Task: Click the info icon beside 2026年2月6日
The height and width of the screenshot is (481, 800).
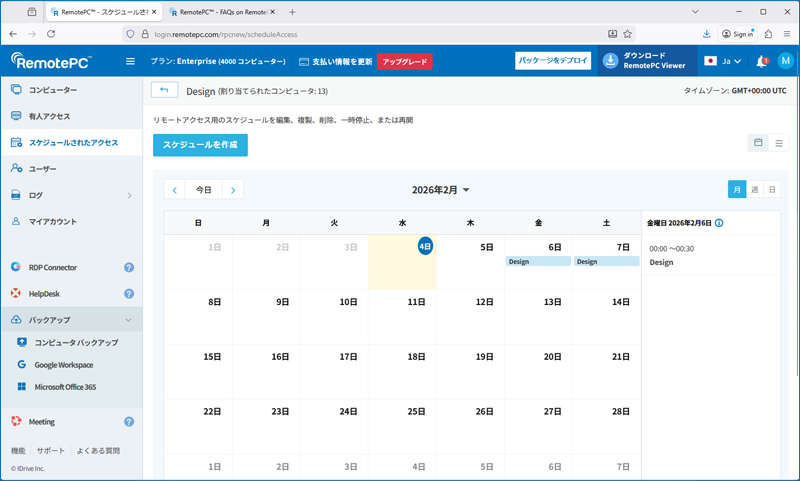Action: (719, 223)
